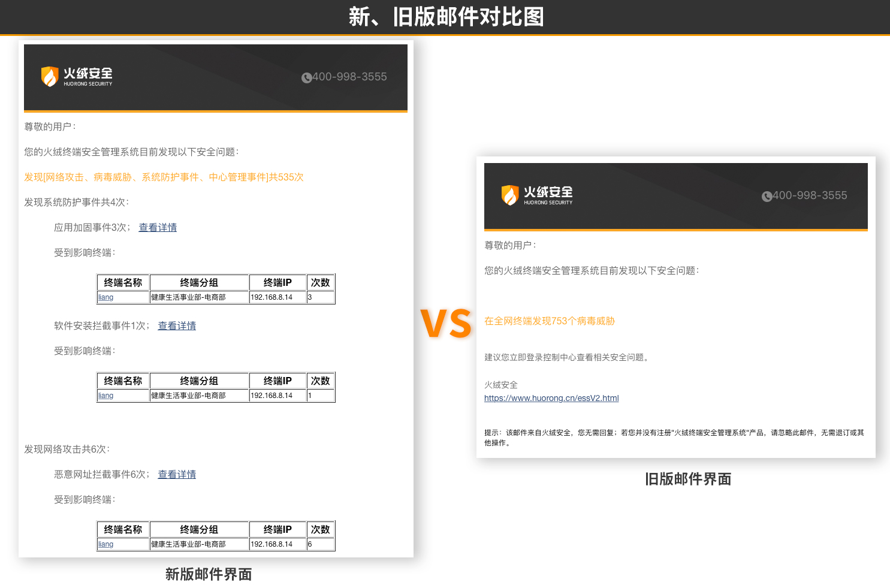Click 次数 header in the first table
The width and height of the screenshot is (890, 588).
[320, 282]
